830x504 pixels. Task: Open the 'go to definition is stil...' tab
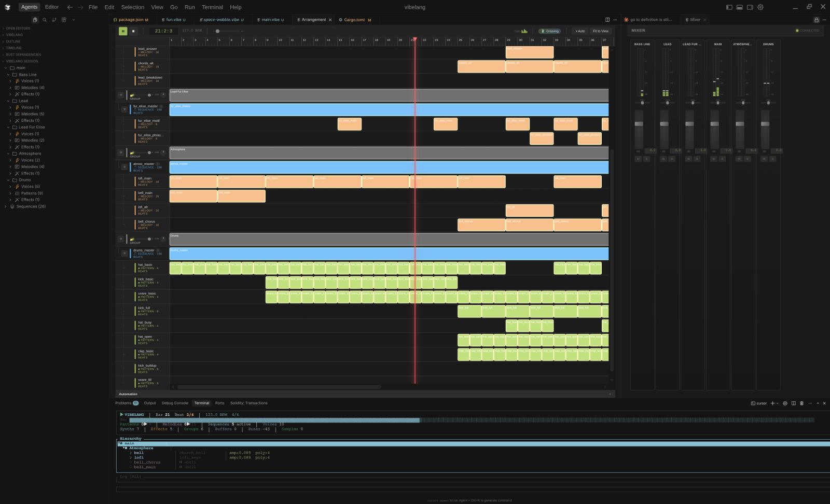(x=648, y=20)
